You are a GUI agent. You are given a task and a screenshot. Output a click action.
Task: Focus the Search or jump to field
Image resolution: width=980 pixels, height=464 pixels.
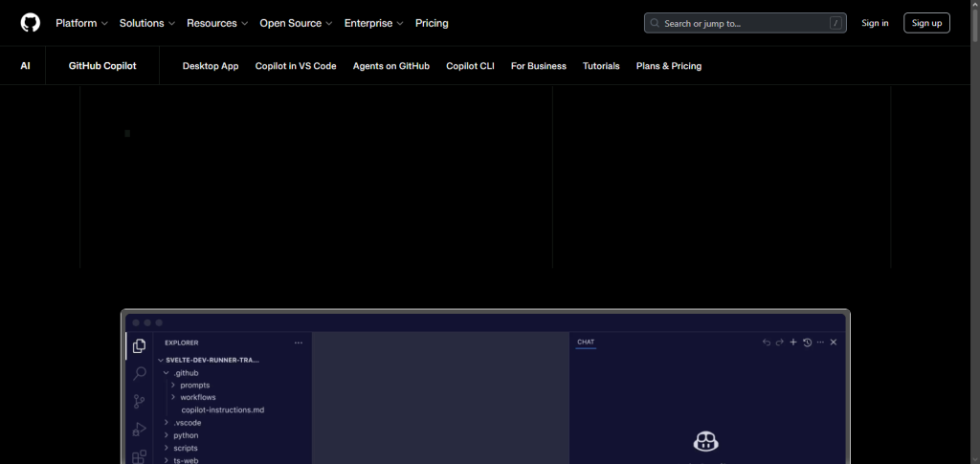click(x=745, y=23)
